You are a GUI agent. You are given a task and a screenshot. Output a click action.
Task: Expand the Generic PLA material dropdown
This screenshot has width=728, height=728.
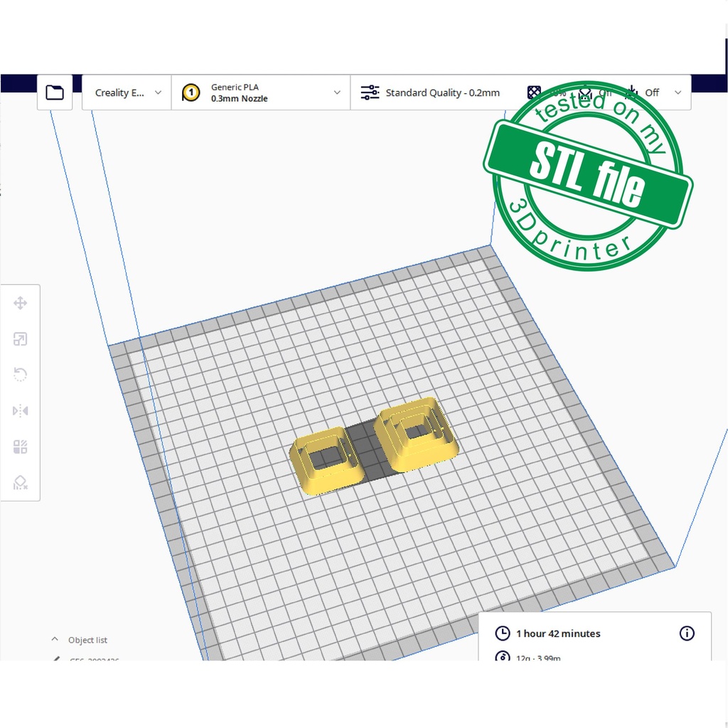coord(337,92)
